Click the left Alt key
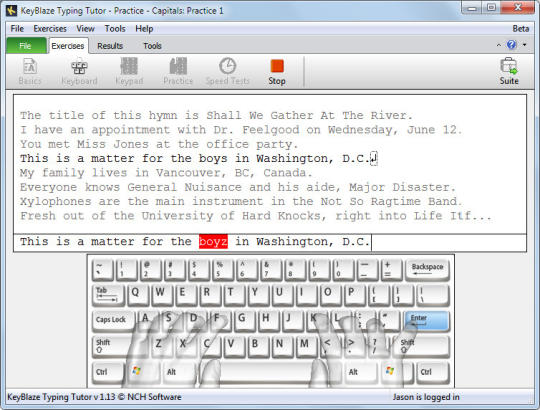The height and width of the screenshot is (410, 540). pos(179,373)
